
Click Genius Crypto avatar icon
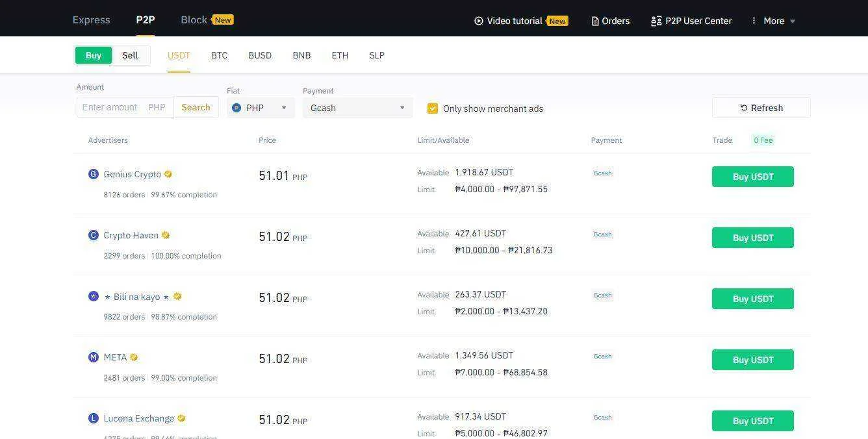pyautogui.click(x=94, y=174)
